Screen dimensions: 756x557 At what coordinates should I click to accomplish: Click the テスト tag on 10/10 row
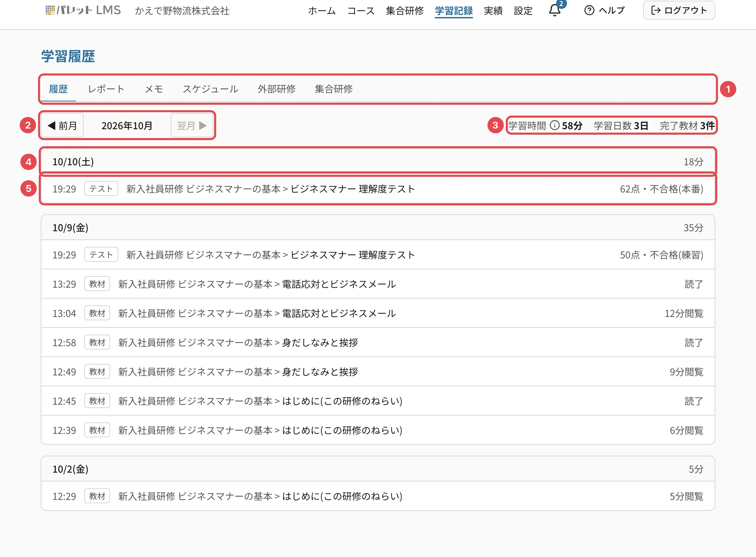coord(101,189)
